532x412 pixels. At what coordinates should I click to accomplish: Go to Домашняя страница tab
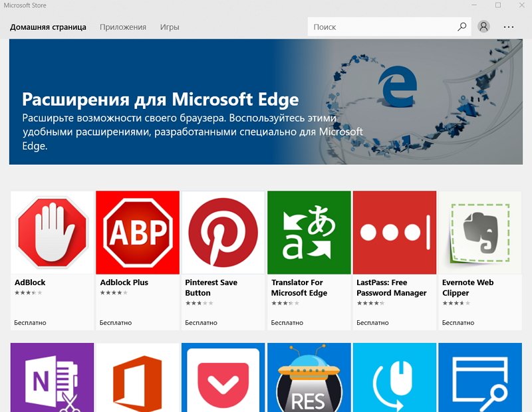(48, 27)
